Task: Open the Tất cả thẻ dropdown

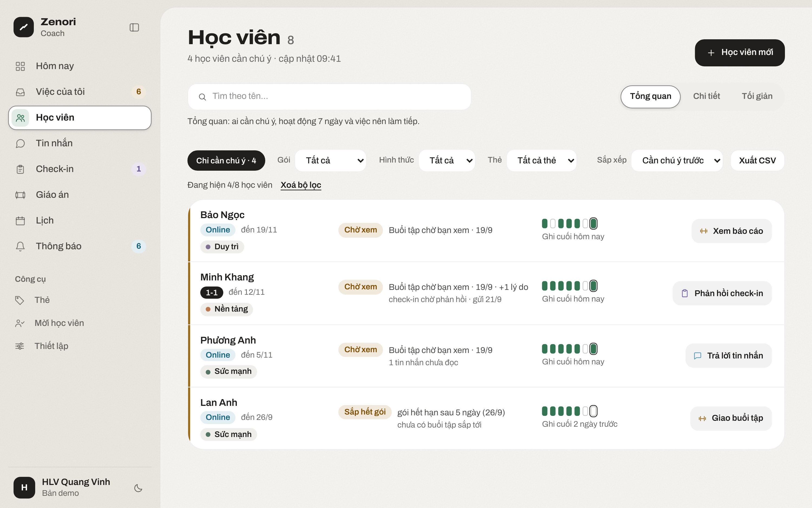Action: pos(542,161)
